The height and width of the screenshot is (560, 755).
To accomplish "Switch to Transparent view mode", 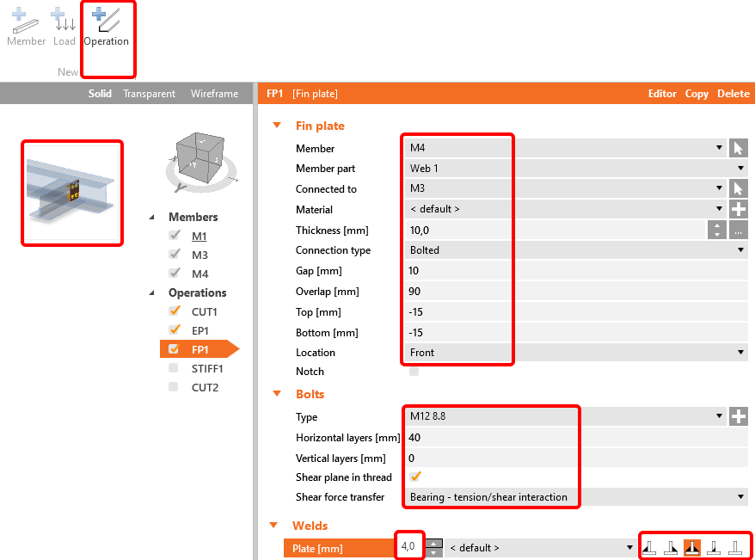I will click(149, 94).
